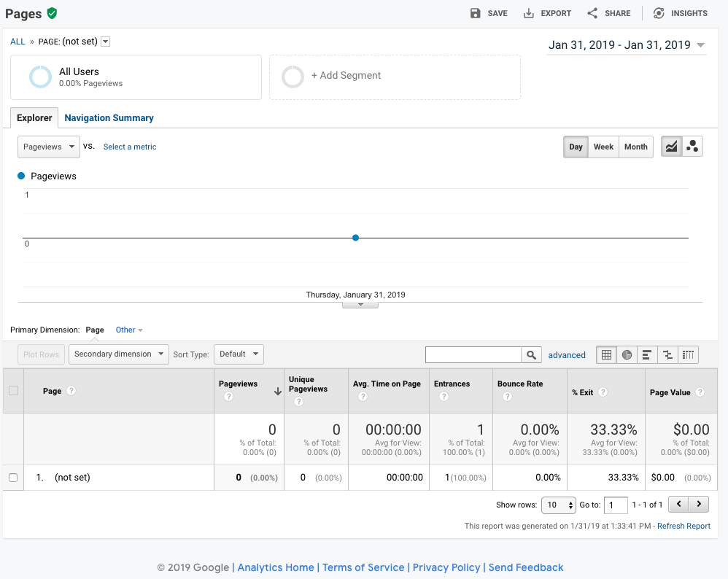Switch to percentage pie chart view
This screenshot has width=728, height=579.
point(627,354)
